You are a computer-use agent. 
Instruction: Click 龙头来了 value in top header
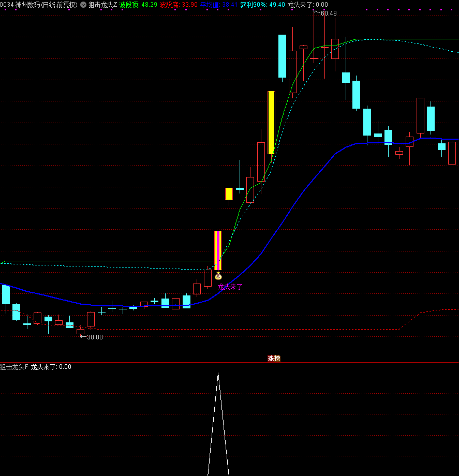(x=307, y=5)
